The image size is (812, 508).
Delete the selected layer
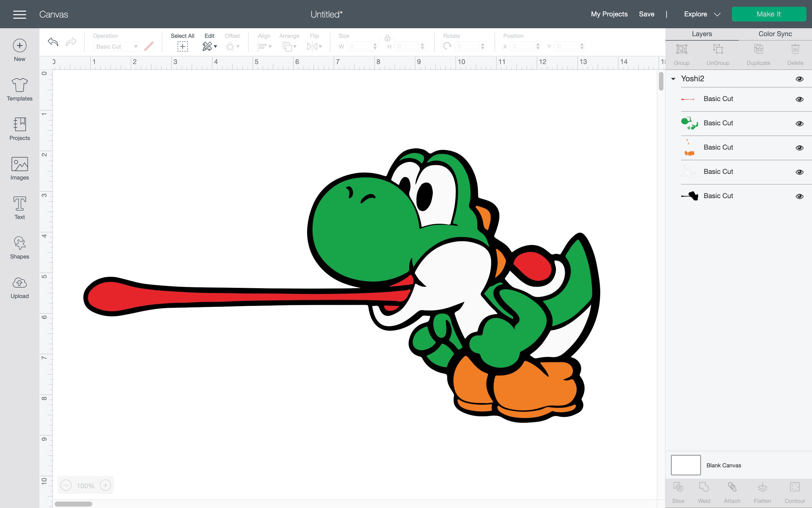click(x=795, y=55)
